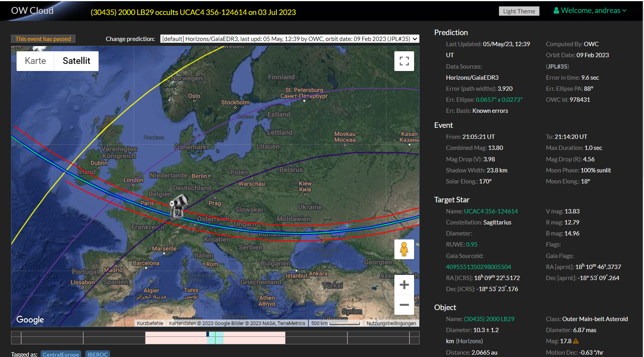This screenshot has height=357, width=644.
Task: Click the cyan highlighted segment in timeline bar
Action: click(x=215, y=338)
